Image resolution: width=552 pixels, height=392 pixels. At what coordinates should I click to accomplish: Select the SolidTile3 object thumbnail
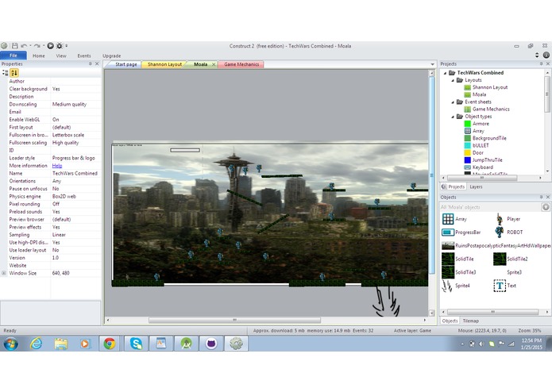[448, 272]
